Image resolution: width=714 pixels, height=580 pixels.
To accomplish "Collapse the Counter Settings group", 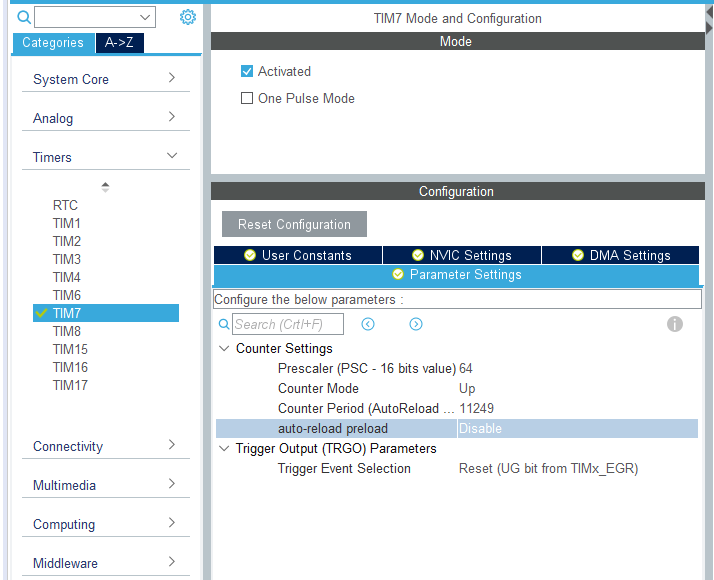I will coord(224,349).
